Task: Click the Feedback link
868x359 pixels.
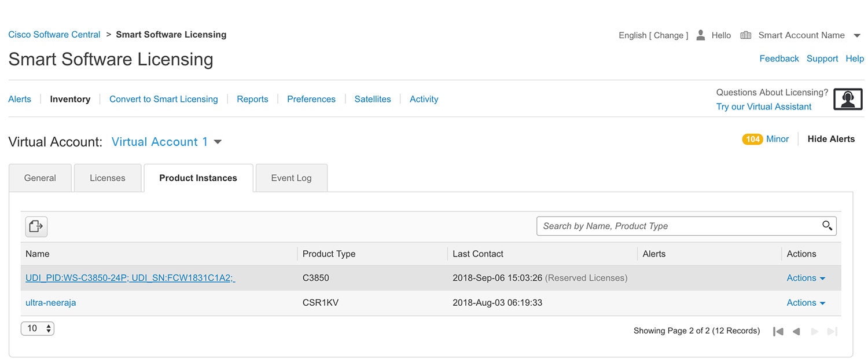Action: click(x=779, y=58)
